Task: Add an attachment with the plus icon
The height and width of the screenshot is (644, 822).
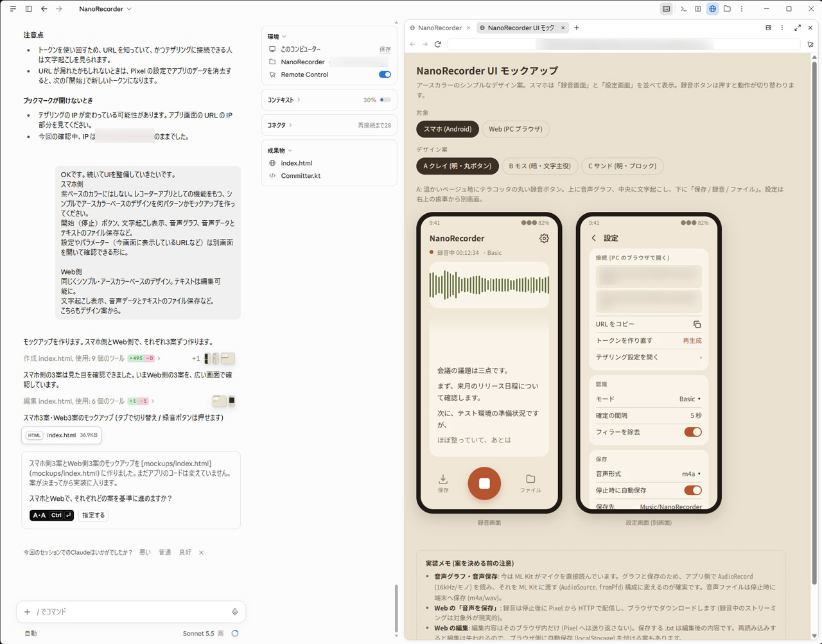Action: 27,612
